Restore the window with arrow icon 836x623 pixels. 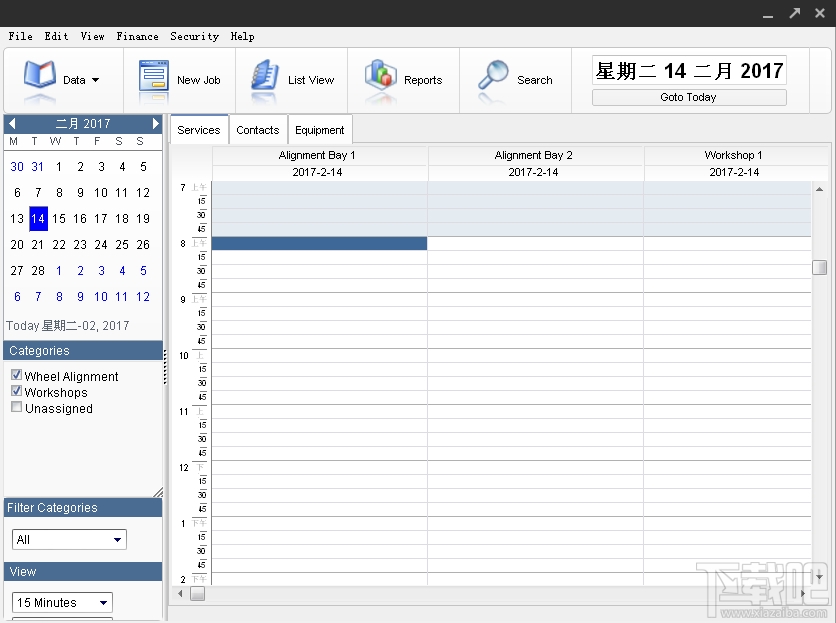(794, 13)
